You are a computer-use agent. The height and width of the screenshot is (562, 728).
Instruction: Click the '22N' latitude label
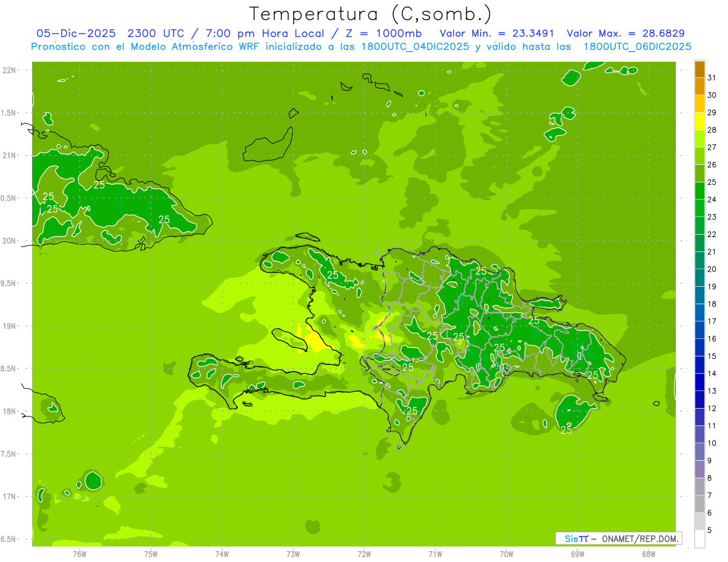10,70
